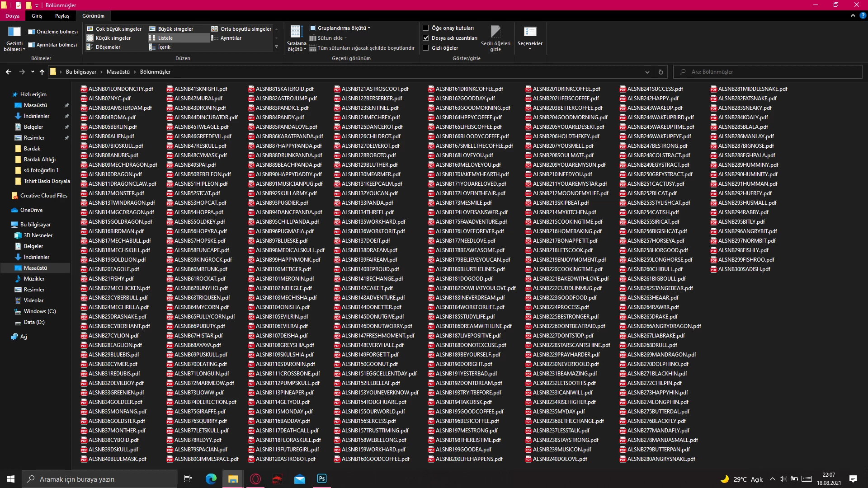This screenshot has width=868, height=488.
Task: Toggle the Önizleme bölmesi button
Action: pos(53,32)
